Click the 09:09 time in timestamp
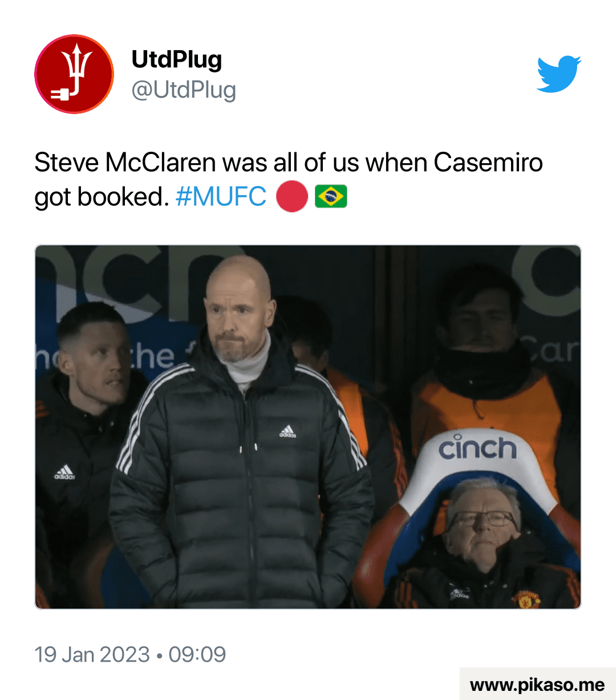The image size is (616, 700). coord(197,654)
